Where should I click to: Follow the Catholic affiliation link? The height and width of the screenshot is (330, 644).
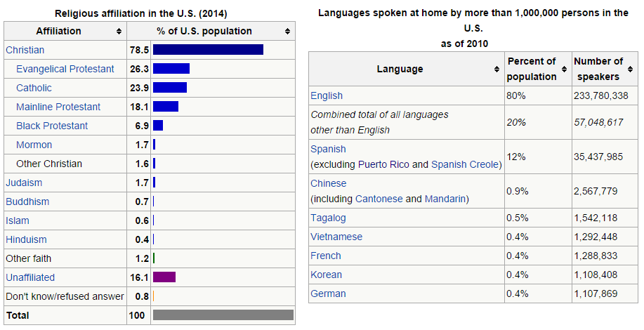tap(34, 88)
